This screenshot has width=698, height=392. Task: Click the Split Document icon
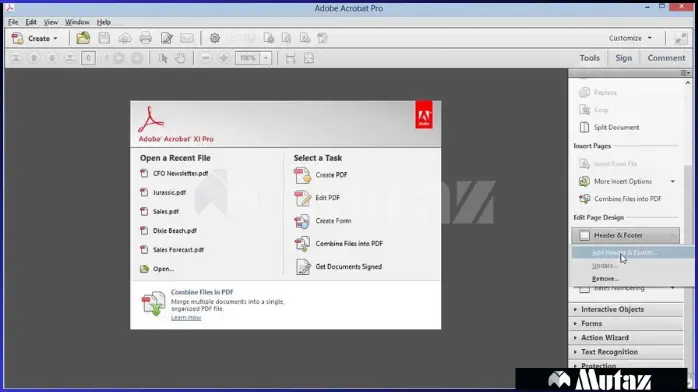point(584,127)
